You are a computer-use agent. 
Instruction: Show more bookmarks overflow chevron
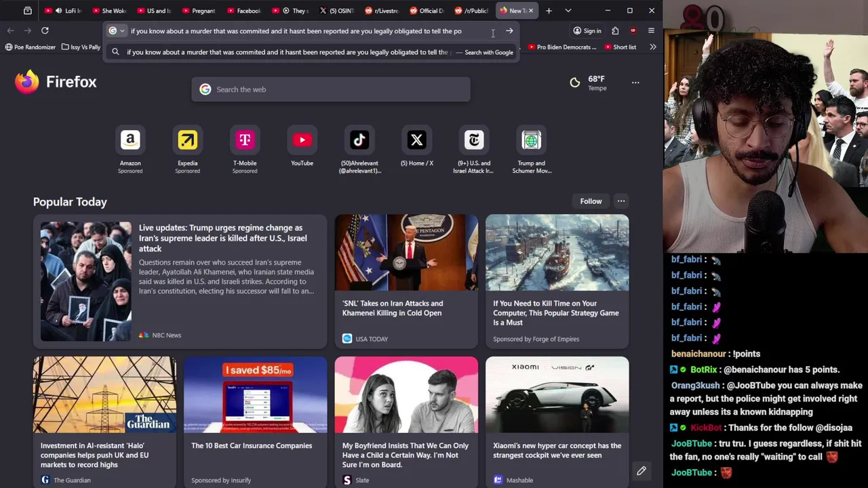(652, 47)
